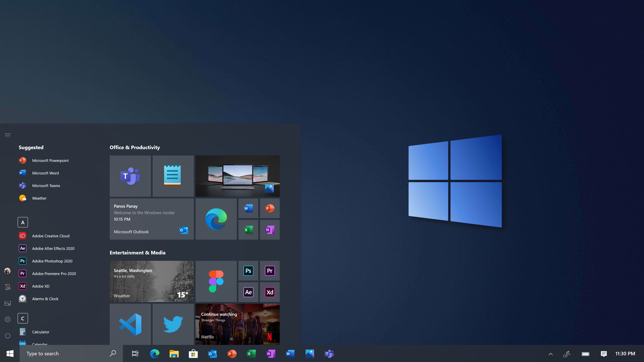
Task: Open Settings gear in Start sidebar
Action: pos(8,319)
